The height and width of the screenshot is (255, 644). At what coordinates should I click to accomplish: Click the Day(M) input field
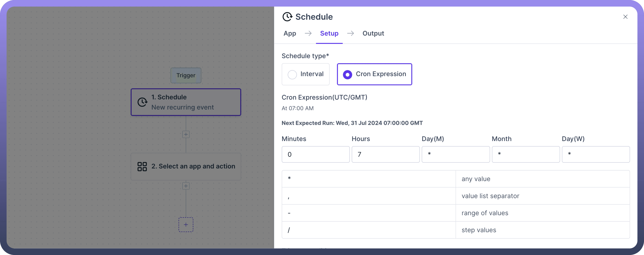point(456,154)
